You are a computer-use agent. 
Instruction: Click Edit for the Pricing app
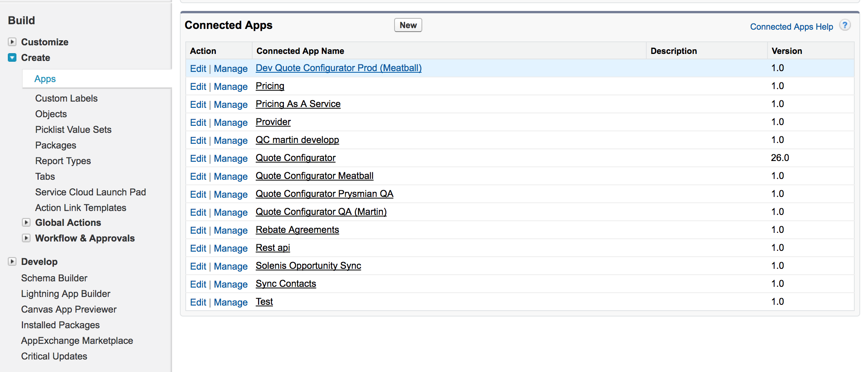(198, 87)
